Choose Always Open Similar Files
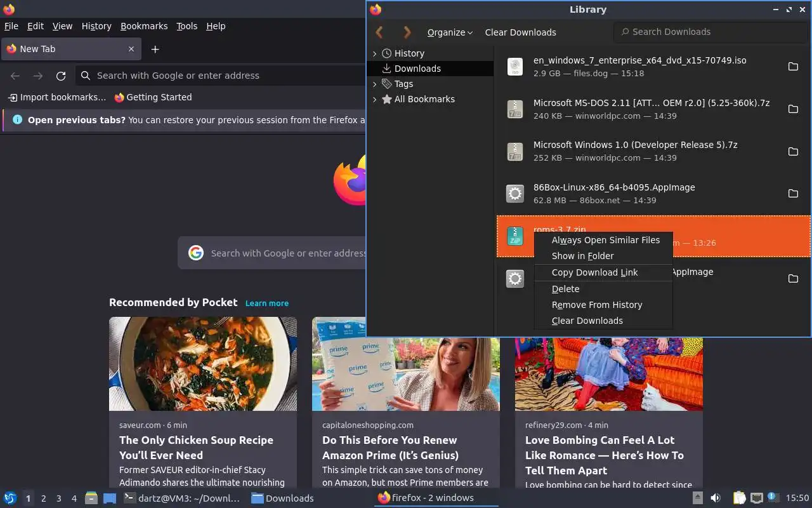The image size is (812, 508). [x=603, y=240]
